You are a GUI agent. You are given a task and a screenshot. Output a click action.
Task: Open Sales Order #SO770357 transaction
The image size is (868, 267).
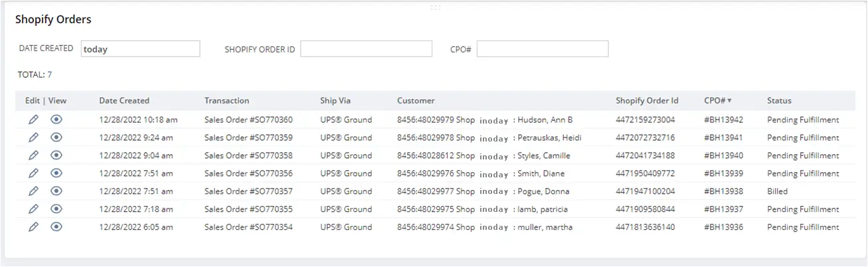click(x=248, y=191)
